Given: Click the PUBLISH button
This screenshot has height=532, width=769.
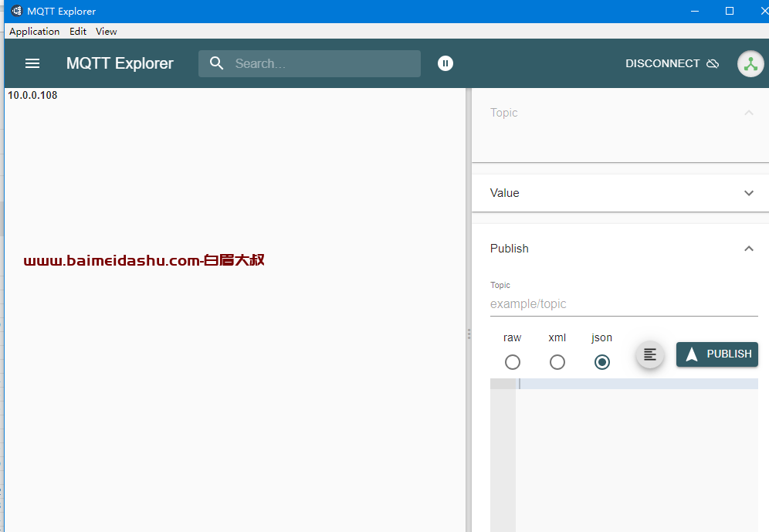Looking at the screenshot, I should 717,354.
